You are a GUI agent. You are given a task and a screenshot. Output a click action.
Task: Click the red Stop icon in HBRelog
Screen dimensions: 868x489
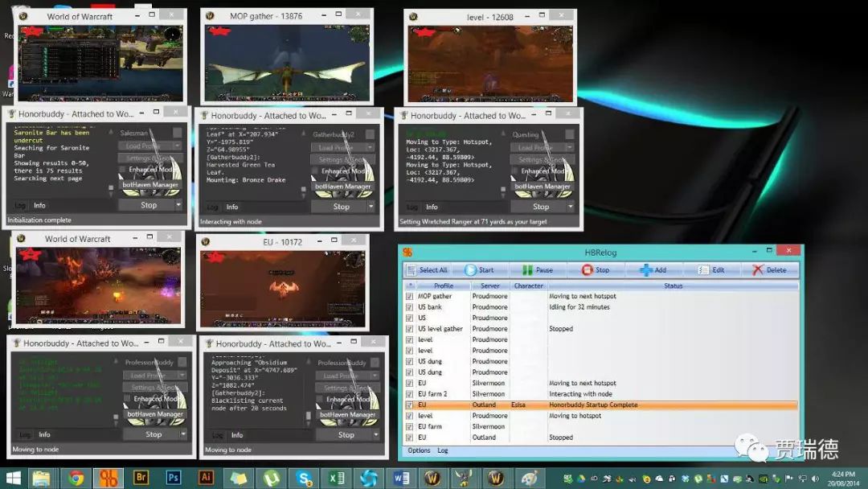point(588,269)
